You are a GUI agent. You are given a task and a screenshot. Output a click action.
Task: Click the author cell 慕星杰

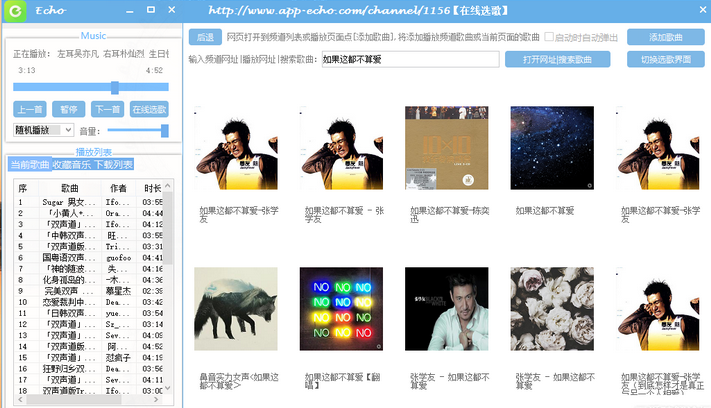118,291
